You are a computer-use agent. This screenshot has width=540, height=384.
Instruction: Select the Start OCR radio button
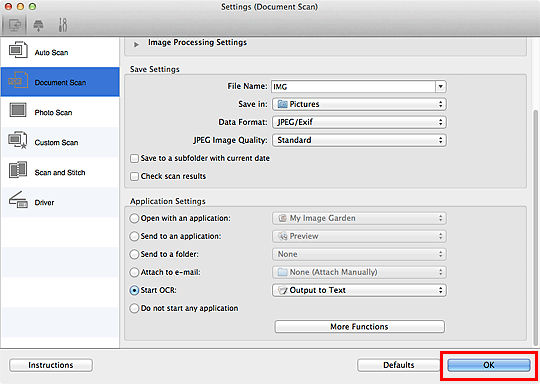point(134,290)
